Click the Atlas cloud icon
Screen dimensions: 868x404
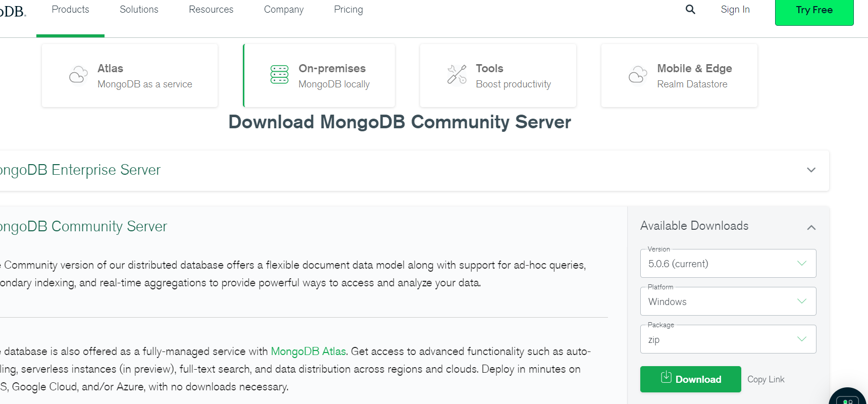(x=78, y=75)
